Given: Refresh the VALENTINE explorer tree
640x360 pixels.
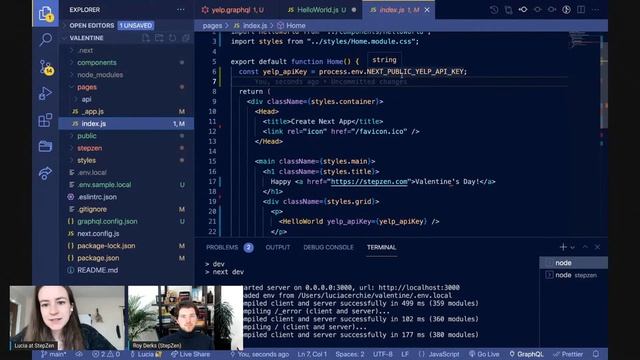Looking at the screenshot, I should tap(173, 38).
